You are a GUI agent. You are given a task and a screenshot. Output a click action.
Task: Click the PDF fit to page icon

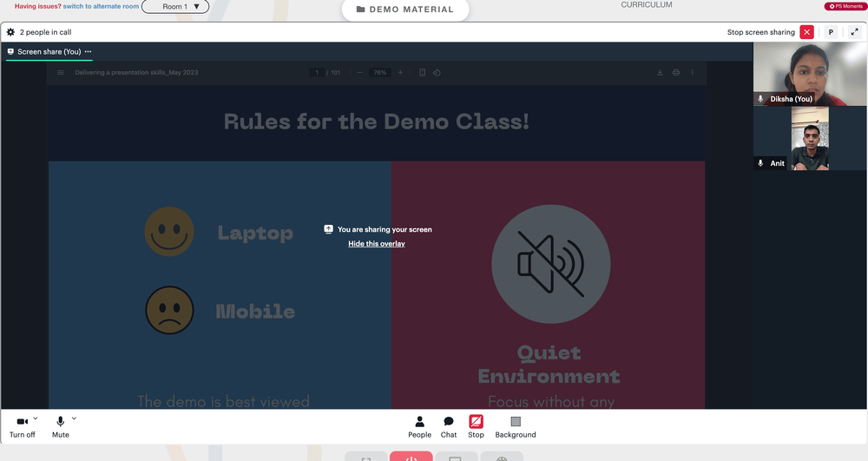coord(423,73)
